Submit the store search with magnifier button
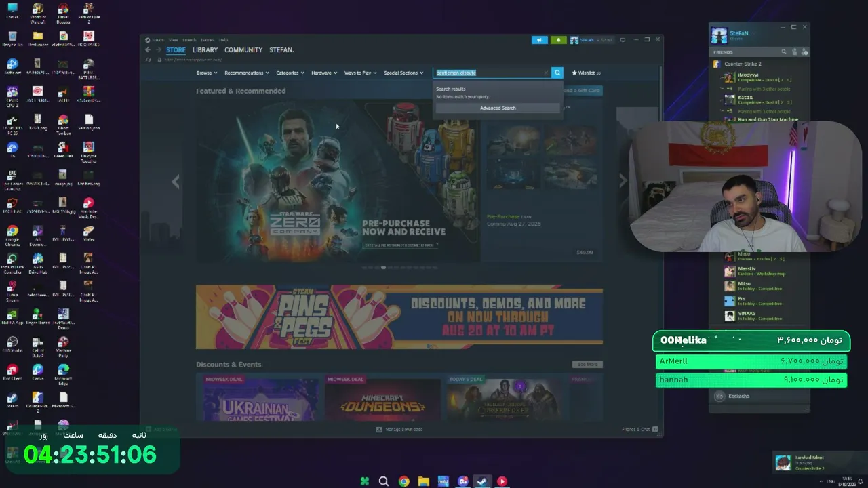 (x=557, y=73)
